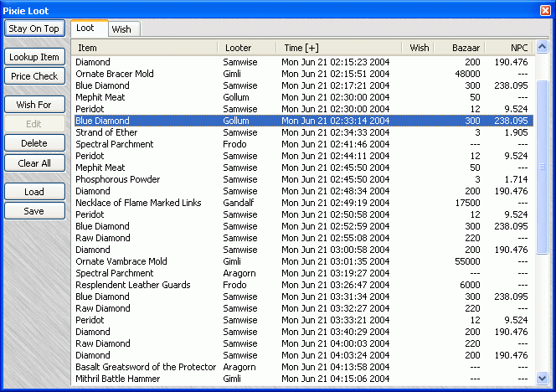
Task: Toggle the Stay On Top button
Action: [34, 28]
